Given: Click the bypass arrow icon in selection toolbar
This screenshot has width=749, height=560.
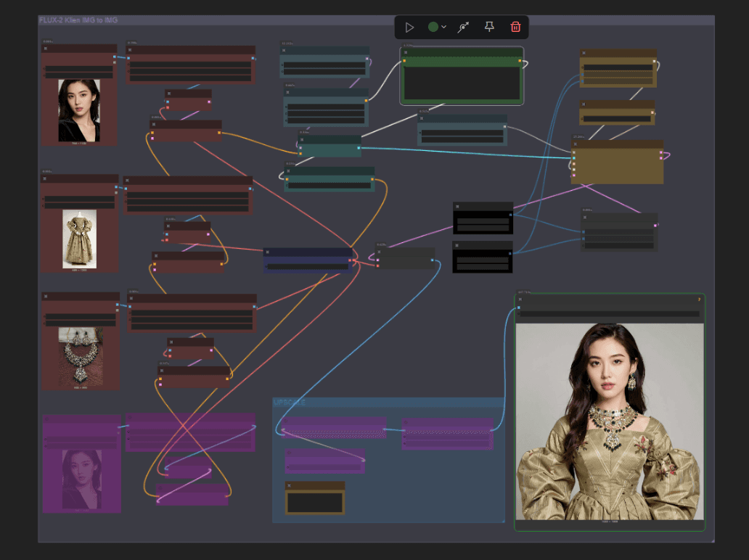Looking at the screenshot, I should tap(463, 28).
